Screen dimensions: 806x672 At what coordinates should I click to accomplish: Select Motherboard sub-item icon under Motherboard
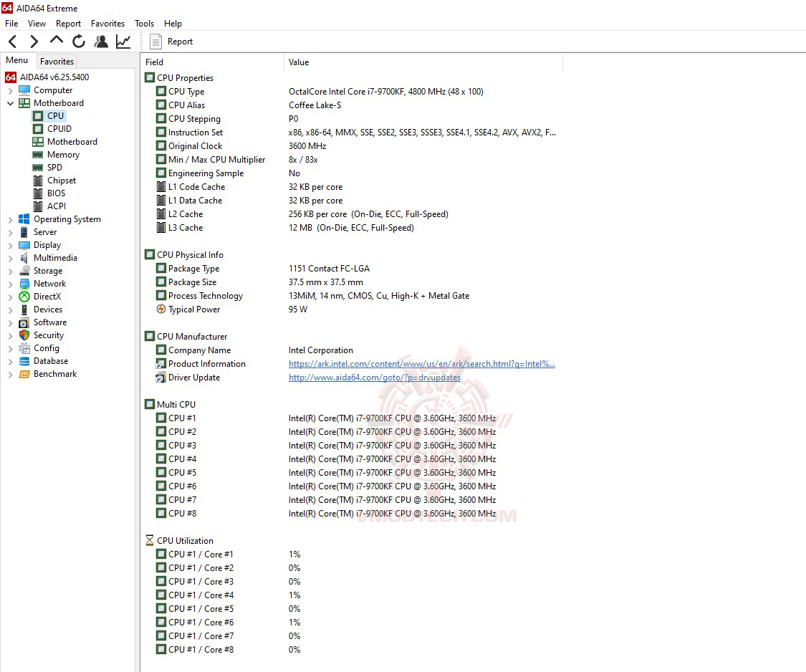[x=38, y=141]
